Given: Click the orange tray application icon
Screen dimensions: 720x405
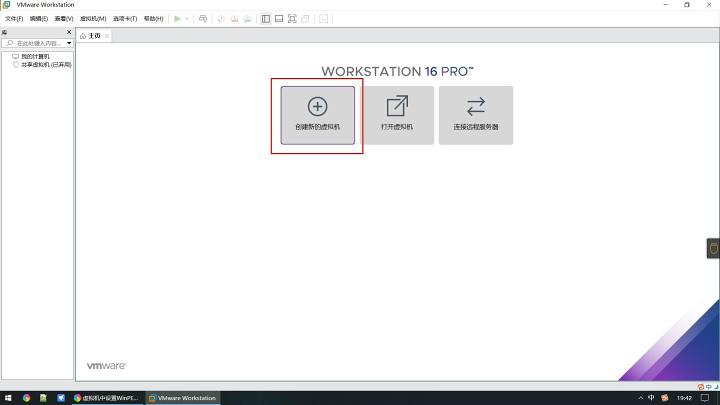Looking at the screenshot, I should click(x=664, y=398).
